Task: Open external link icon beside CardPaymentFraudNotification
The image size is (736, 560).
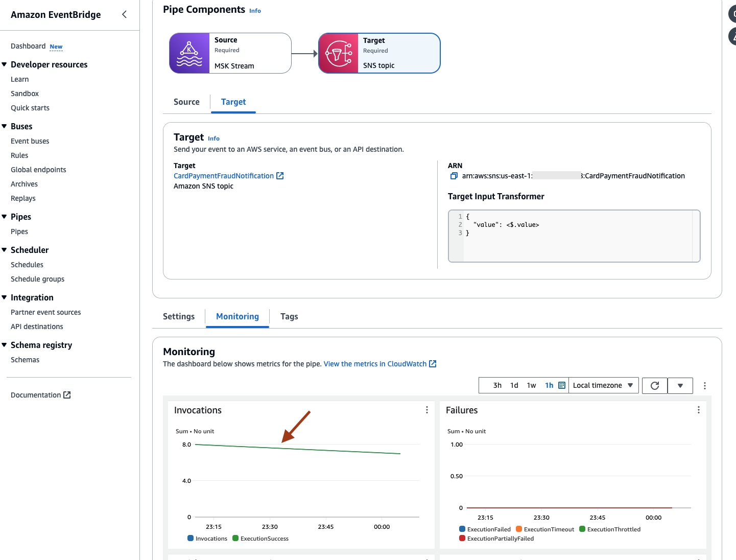Action: pyautogui.click(x=280, y=176)
